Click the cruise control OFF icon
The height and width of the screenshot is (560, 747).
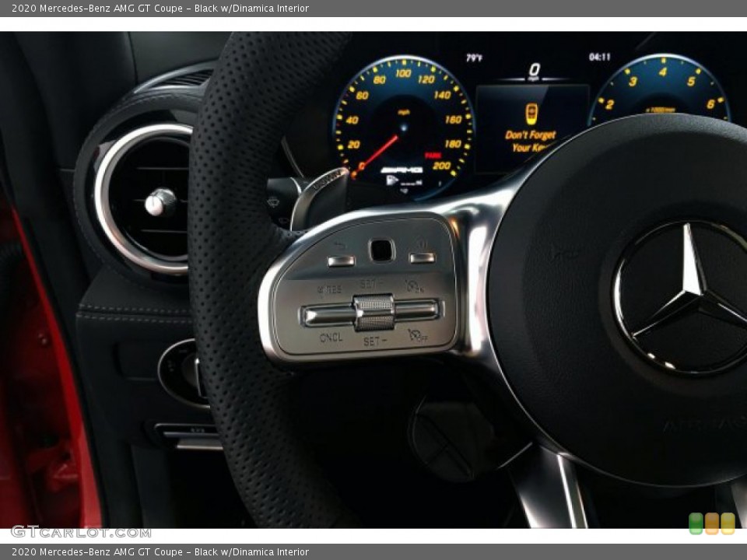pos(418,336)
